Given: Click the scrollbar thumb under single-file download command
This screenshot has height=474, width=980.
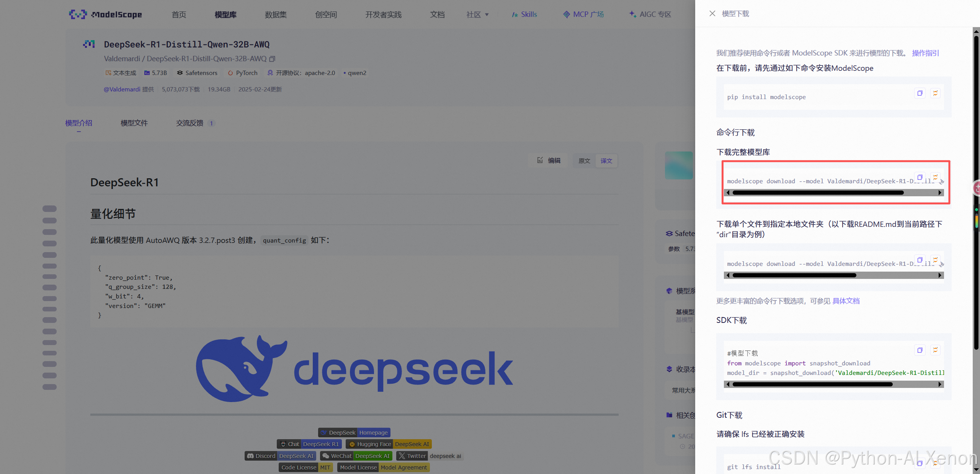Looking at the screenshot, I should point(794,275).
